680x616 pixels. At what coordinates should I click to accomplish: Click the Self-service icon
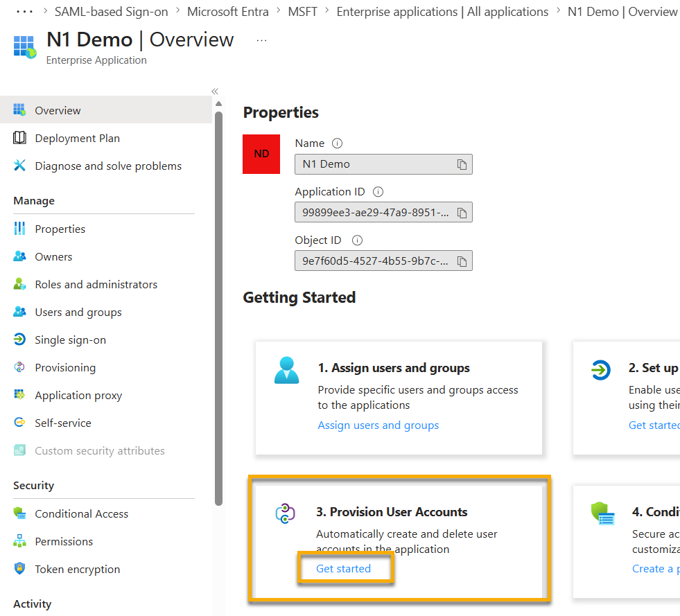click(x=19, y=422)
